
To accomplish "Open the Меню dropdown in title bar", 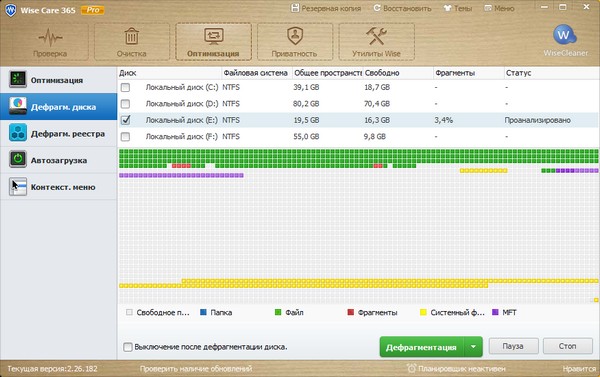I will [x=499, y=8].
